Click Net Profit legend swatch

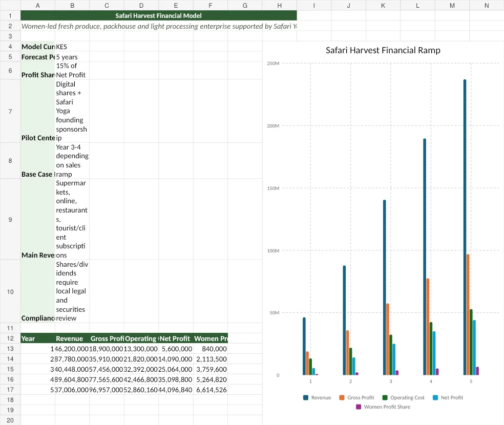(435, 397)
